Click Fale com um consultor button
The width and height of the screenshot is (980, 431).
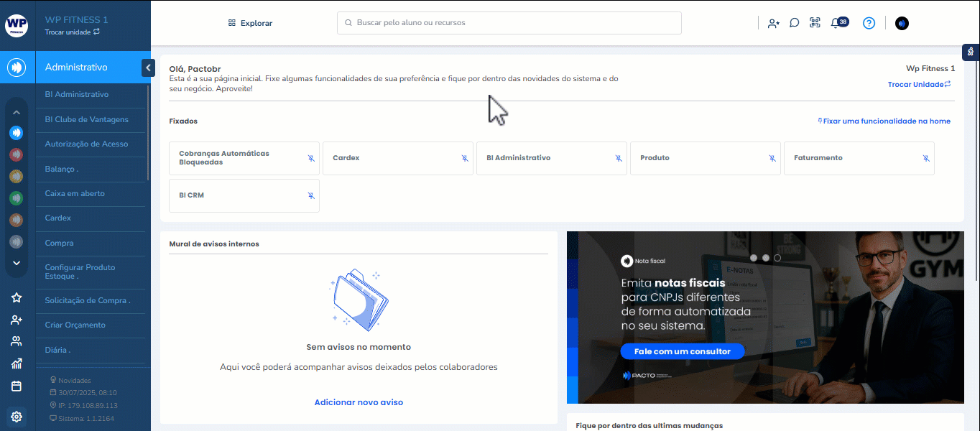(x=682, y=351)
